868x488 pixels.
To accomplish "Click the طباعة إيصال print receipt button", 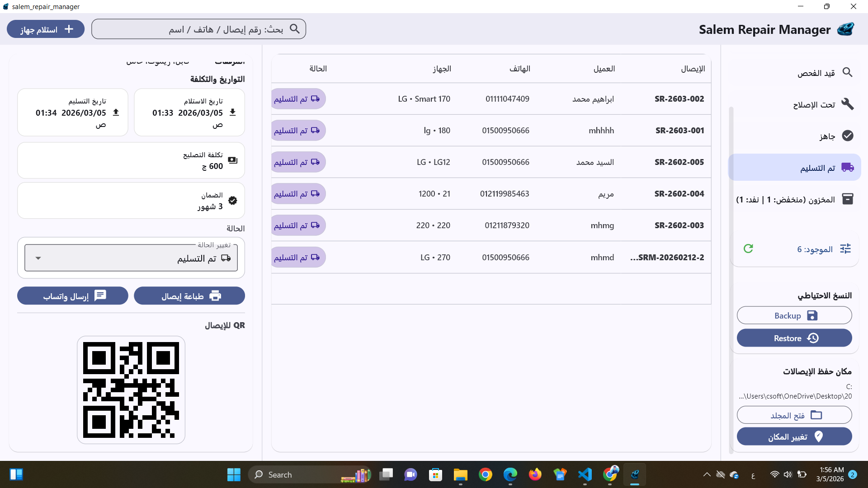I will point(189,296).
